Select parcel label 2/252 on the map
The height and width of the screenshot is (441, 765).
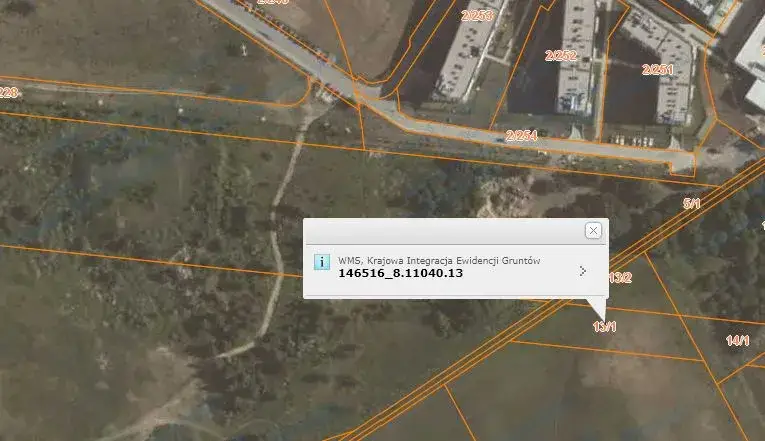coord(560,56)
